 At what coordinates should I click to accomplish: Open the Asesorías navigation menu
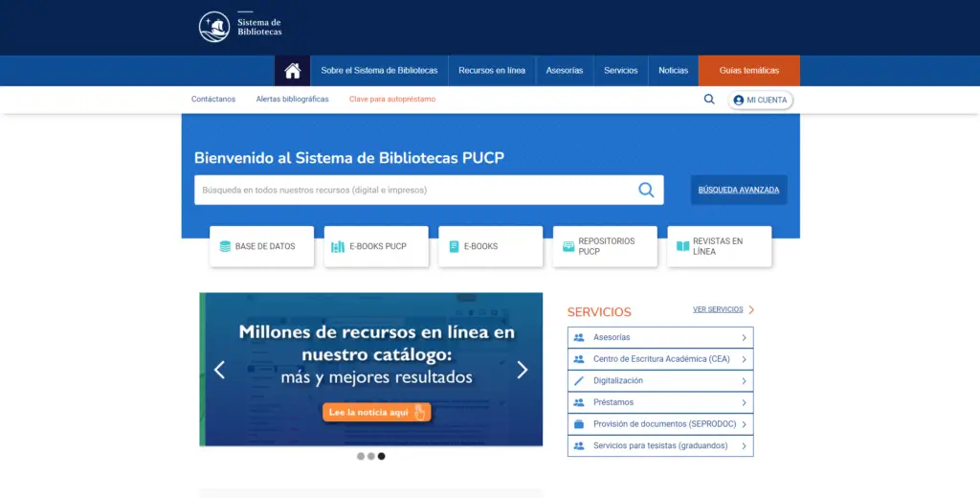click(565, 71)
